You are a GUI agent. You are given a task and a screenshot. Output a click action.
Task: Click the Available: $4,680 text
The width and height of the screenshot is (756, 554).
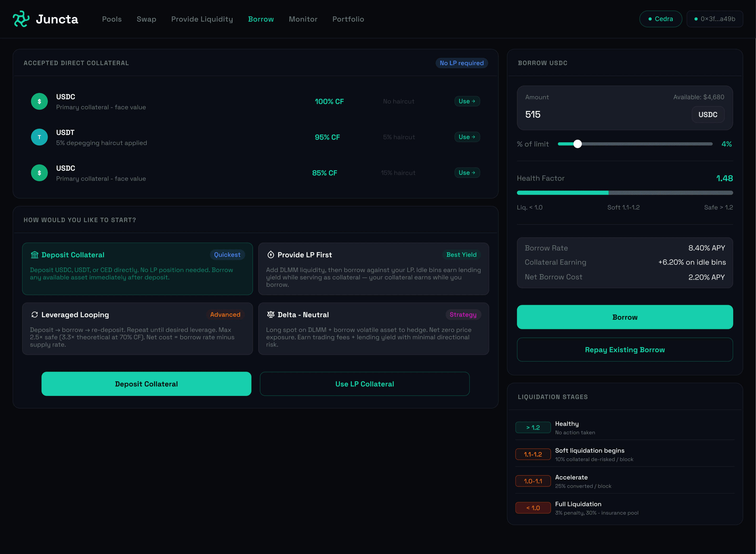click(699, 97)
